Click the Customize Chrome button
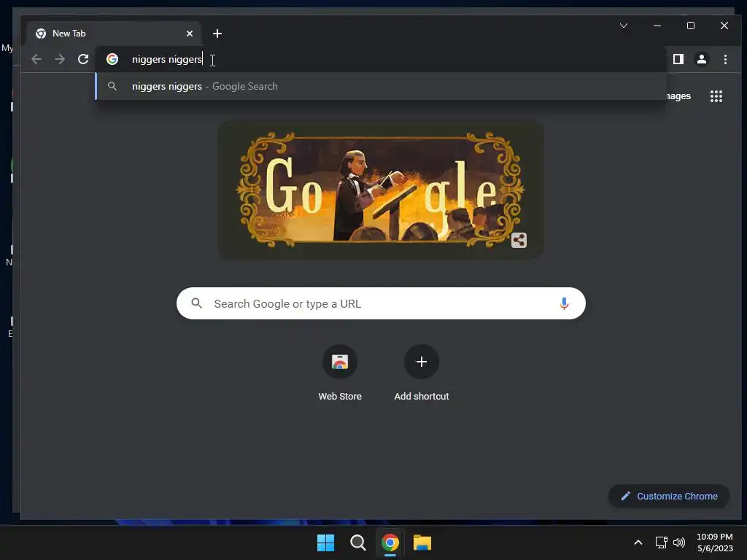 tap(669, 496)
